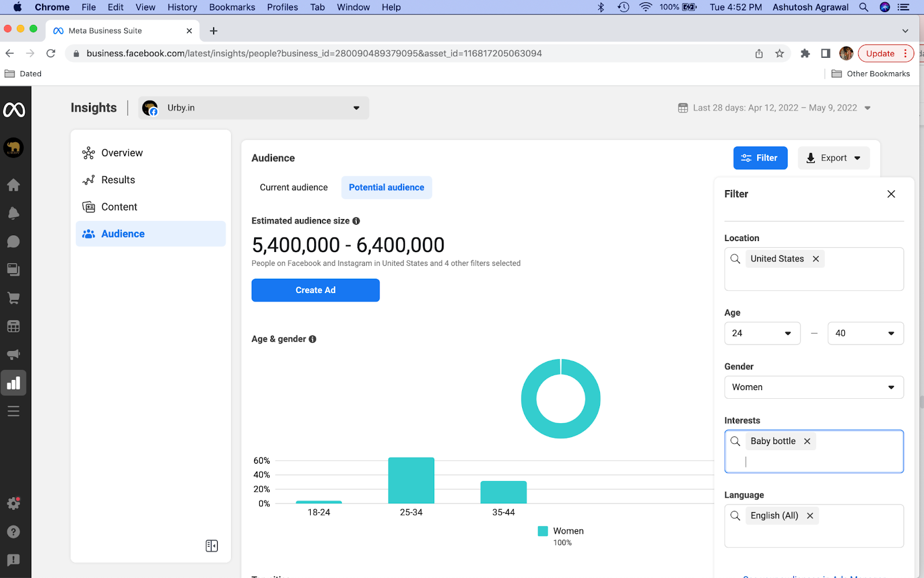Open Chrome's side panel icon
The image size is (924, 578).
pos(826,53)
